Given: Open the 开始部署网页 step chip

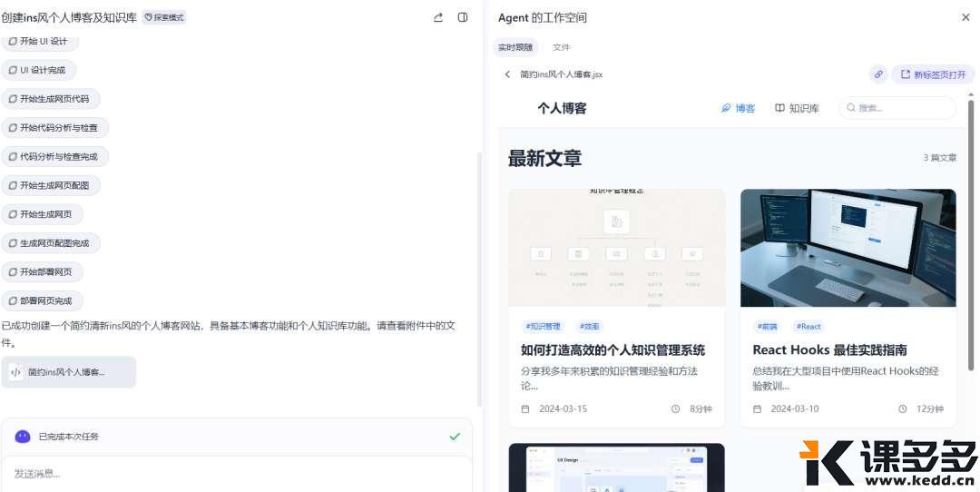Looking at the screenshot, I should 42,272.
